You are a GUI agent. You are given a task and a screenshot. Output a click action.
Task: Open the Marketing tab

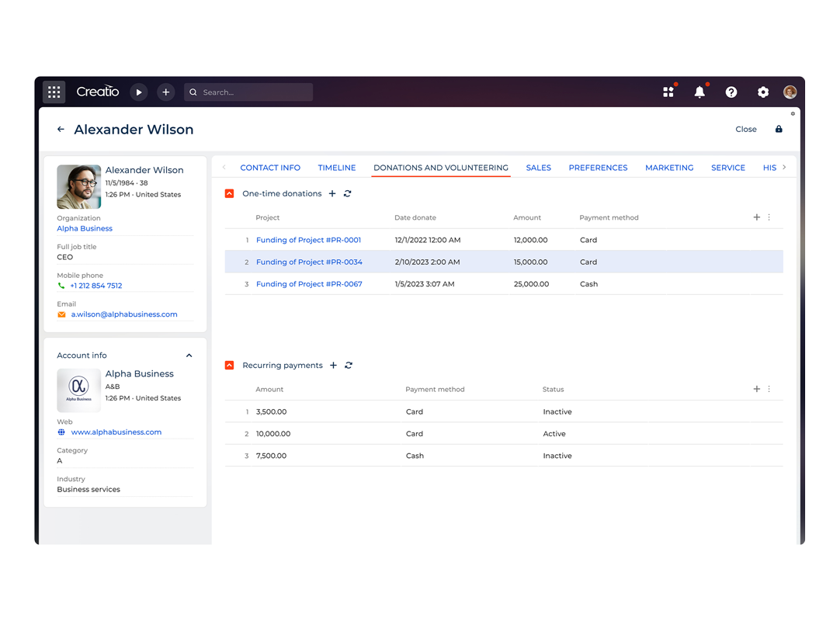pos(668,167)
